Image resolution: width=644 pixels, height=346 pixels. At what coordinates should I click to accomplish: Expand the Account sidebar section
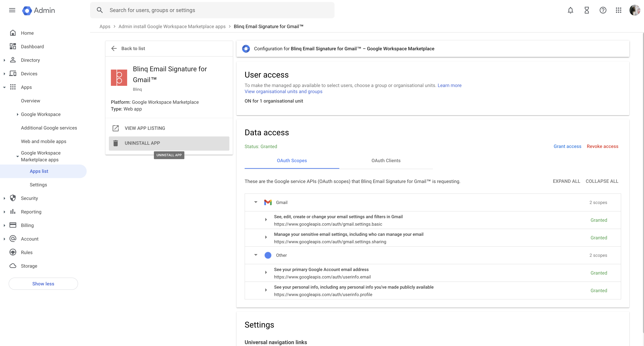4,239
